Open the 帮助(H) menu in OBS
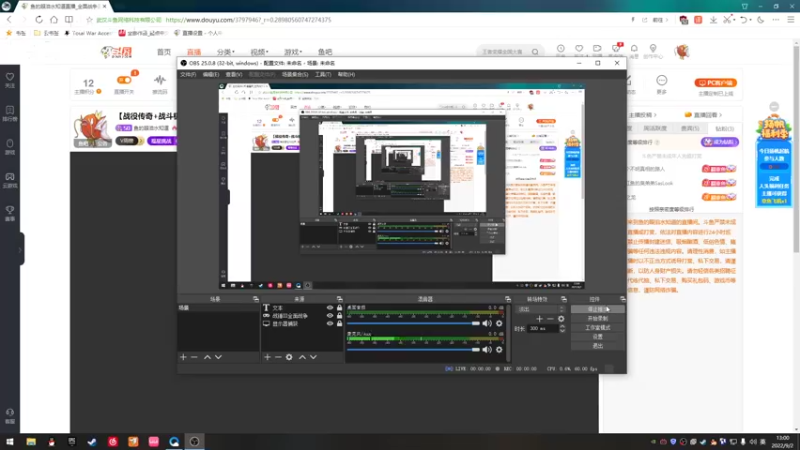 click(346, 74)
